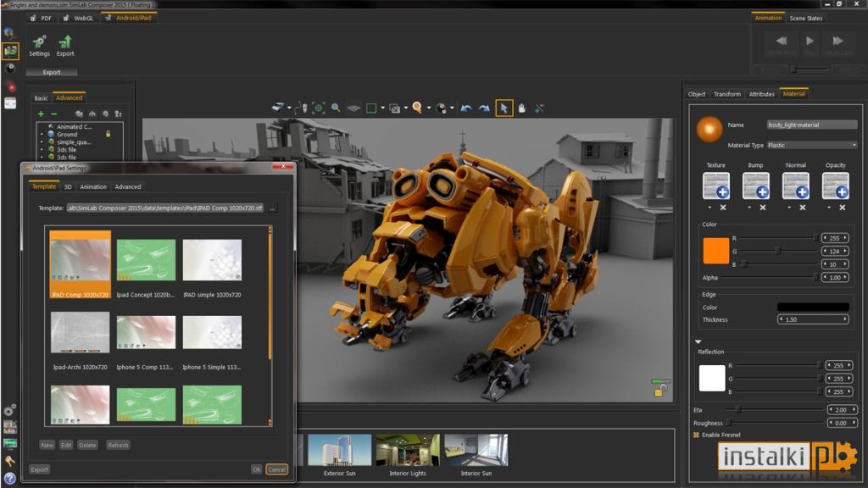Click the Ok button in settings dialog
This screenshot has height=488, width=868.
(x=256, y=469)
